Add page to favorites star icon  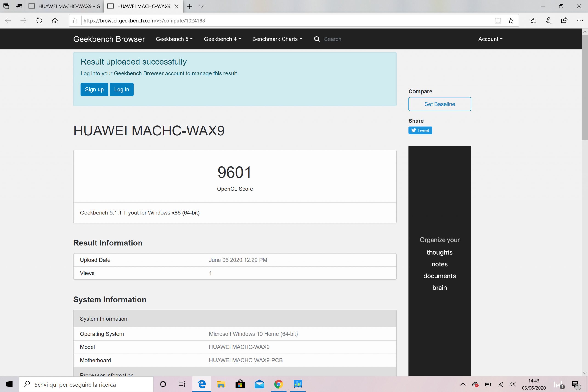click(511, 20)
